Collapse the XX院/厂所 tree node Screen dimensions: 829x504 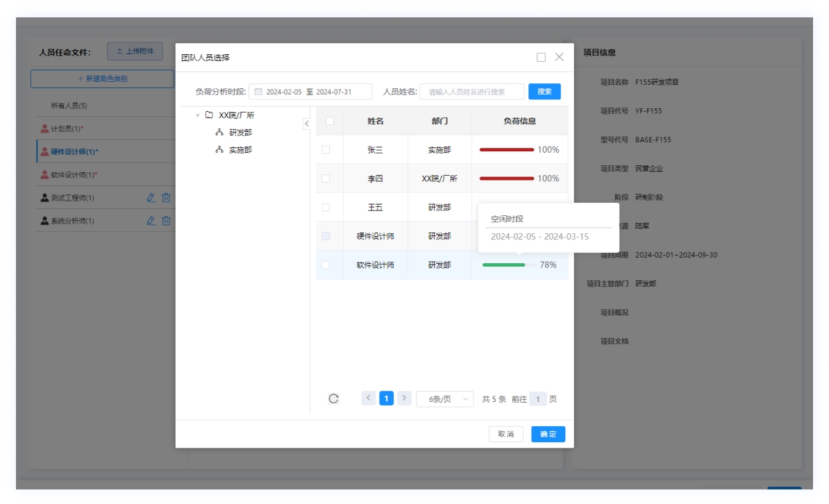click(198, 115)
